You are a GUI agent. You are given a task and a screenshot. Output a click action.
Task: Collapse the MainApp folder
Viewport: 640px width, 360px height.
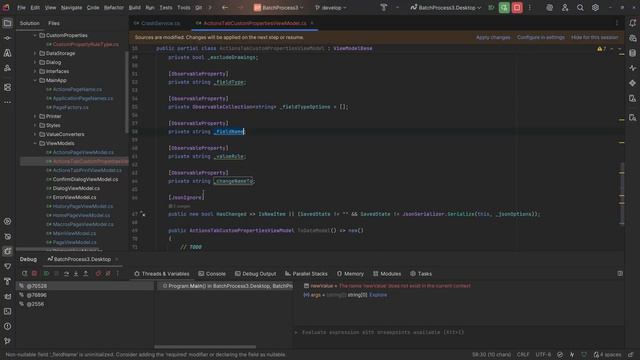(x=35, y=80)
